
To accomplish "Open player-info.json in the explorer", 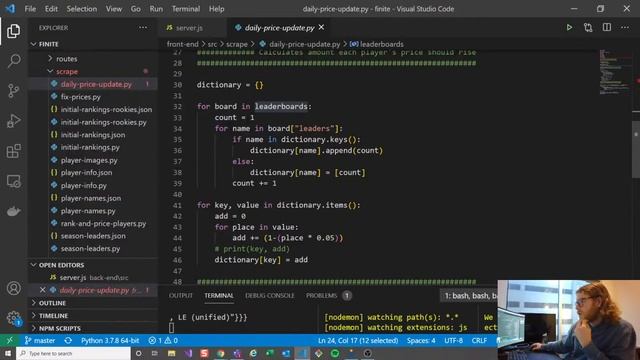I will (86, 173).
